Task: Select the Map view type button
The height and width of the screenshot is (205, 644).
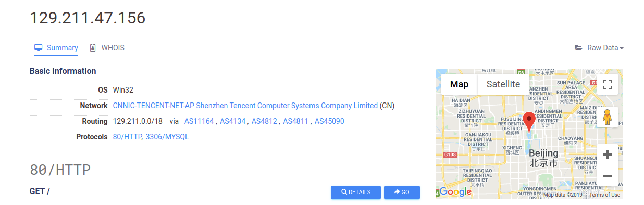Action: point(459,84)
